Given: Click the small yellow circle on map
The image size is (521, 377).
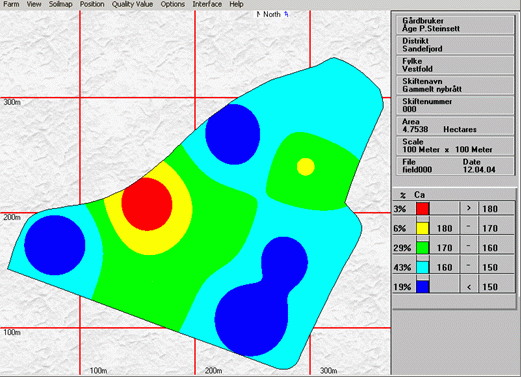Looking at the screenshot, I should pyautogui.click(x=306, y=167).
